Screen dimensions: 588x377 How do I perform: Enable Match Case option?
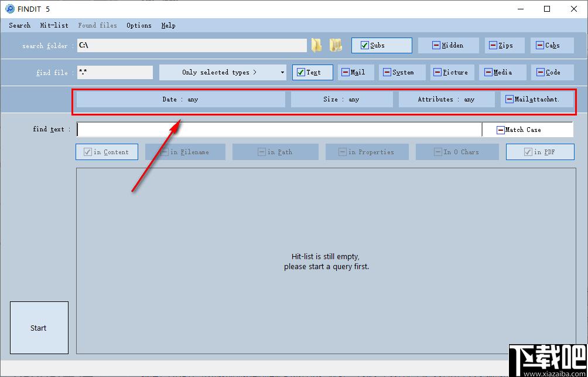[x=528, y=130]
